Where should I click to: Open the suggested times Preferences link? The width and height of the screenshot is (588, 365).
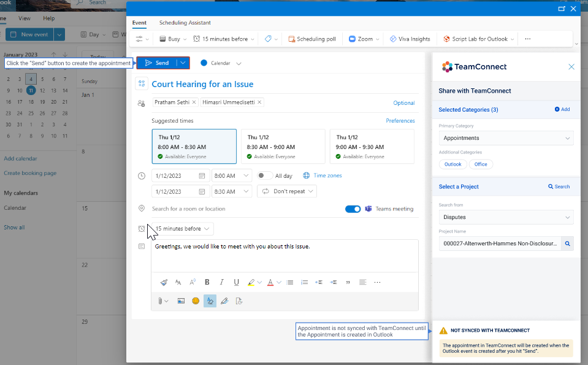pyautogui.click(x=400, y=121)
